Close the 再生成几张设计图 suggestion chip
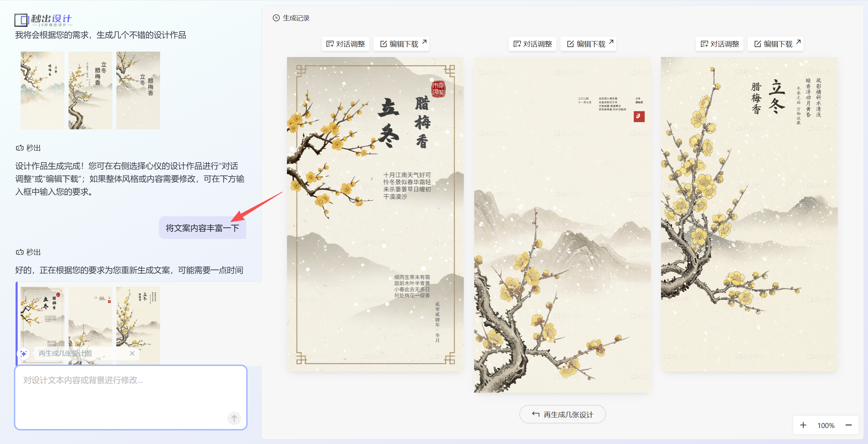Screen dimensions: 868x444 [x=132, y=353]
